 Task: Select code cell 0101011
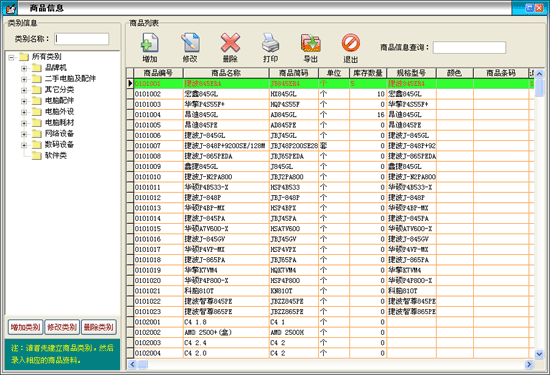pos(158,187)
